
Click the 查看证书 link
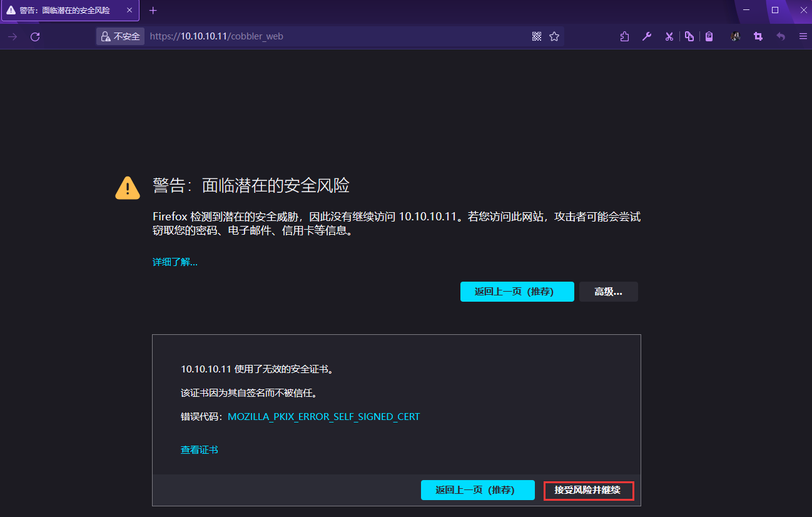[x=200, y=449]
